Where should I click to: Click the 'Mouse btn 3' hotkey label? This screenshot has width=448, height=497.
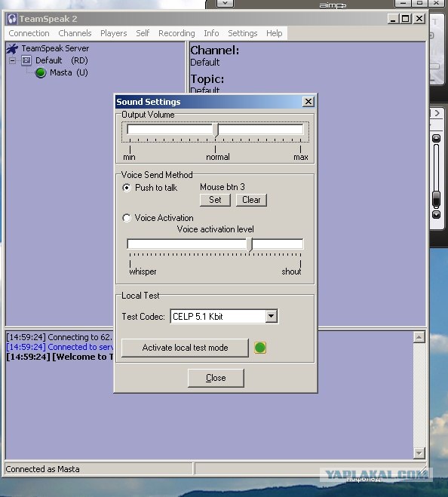point(222,187)
